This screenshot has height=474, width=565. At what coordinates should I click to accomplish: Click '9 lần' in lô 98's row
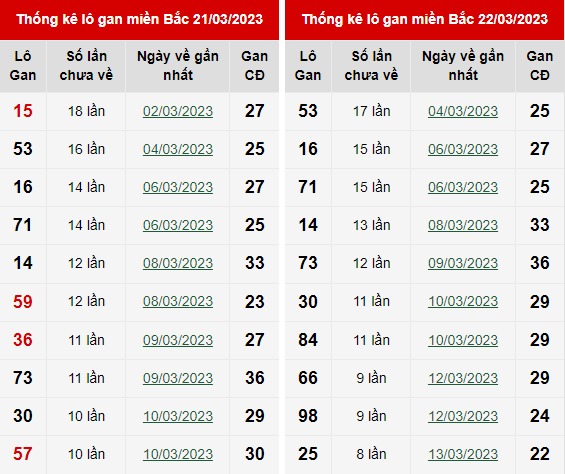[x=372, y=416]
